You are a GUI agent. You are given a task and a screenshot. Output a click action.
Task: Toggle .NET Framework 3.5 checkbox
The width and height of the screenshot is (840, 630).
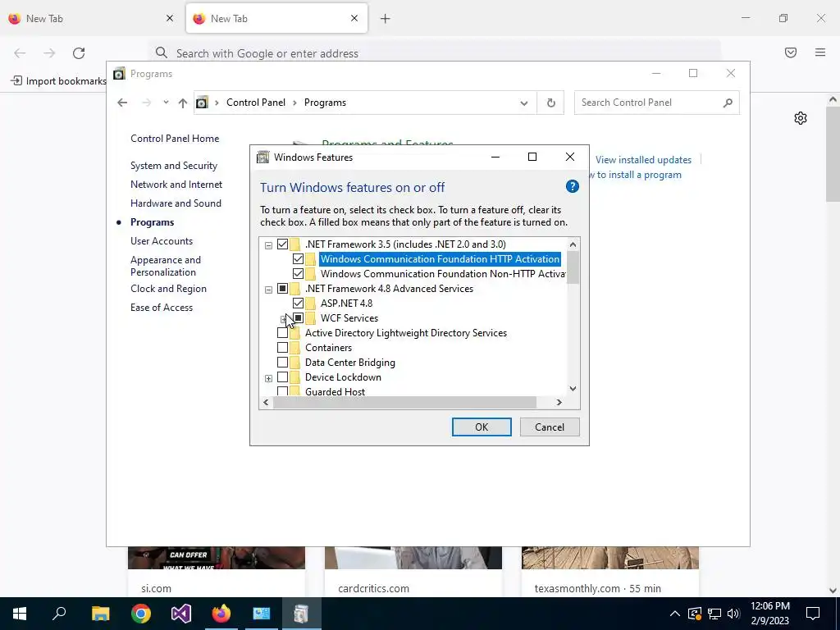point(282,244)
